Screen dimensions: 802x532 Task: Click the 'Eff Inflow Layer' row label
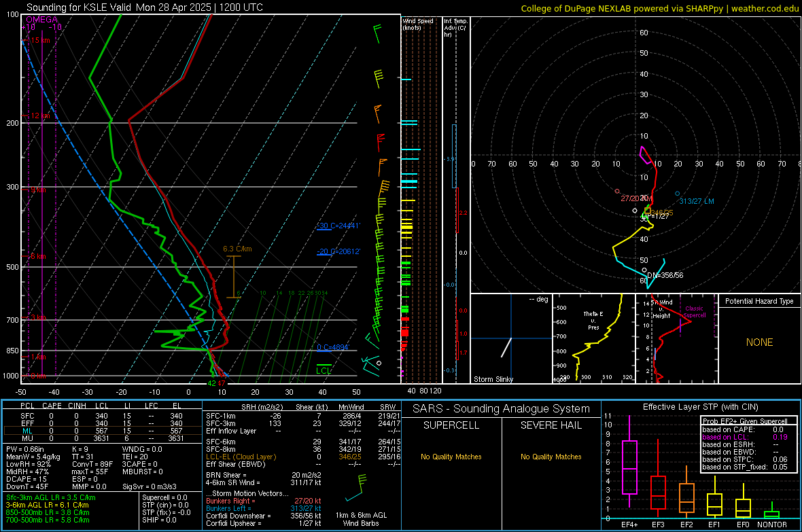pos(231,431)
